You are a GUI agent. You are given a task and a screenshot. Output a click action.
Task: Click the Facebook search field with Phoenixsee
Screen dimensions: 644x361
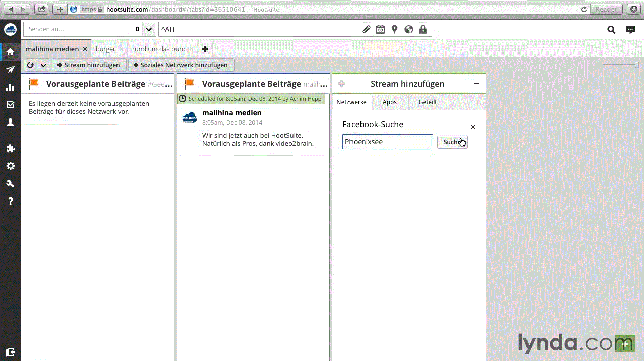point(387,142)
